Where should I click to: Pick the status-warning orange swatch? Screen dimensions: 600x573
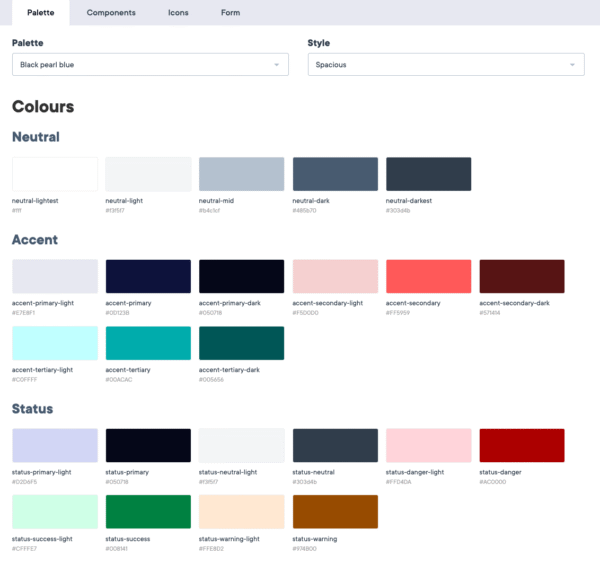point(335,512)
